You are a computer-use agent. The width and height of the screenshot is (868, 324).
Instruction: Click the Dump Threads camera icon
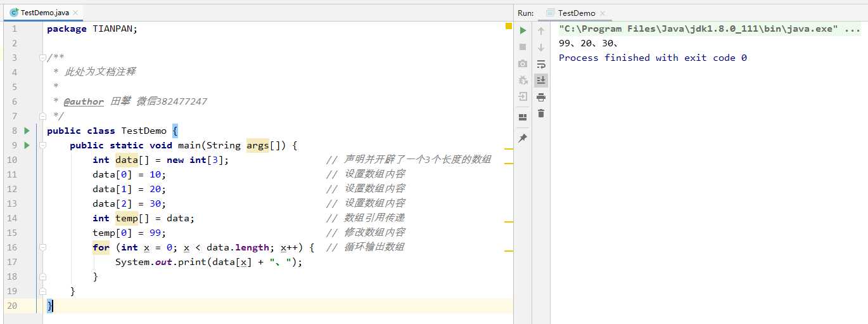click(x=523, y=63)
